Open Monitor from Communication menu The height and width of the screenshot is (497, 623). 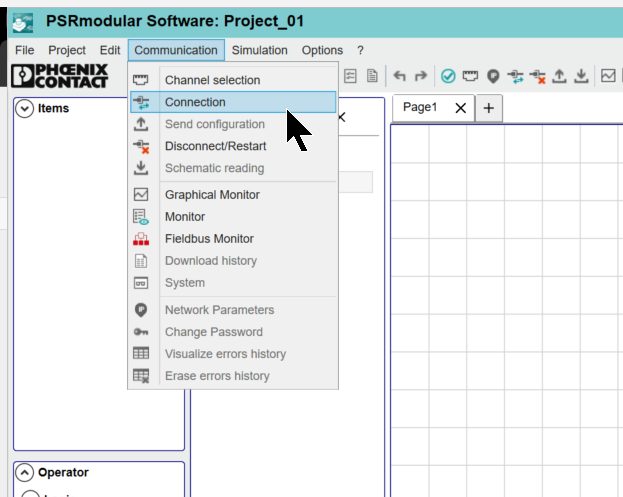pyautogui.click(x=233, y=217)
